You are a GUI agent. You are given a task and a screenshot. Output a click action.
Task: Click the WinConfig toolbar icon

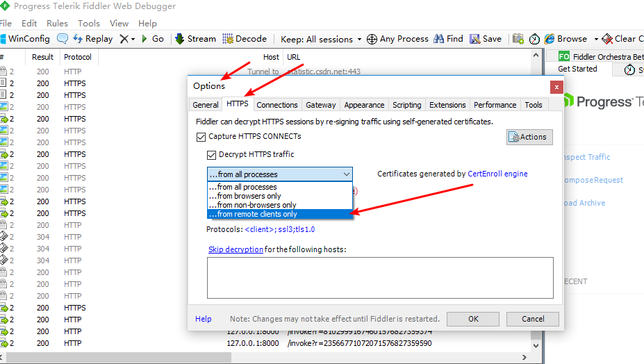click(x=3, y=39)
